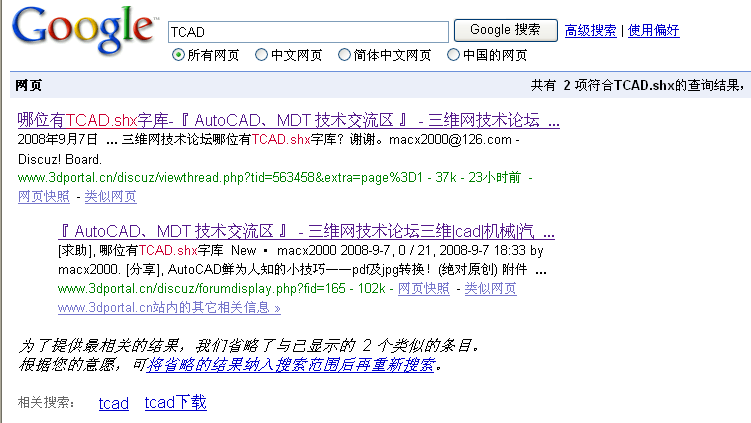Viewport: 751px width, 423px height.
Task: Open 类似网页 for the forumdisplay result
Action: click(x=490, y=288)
